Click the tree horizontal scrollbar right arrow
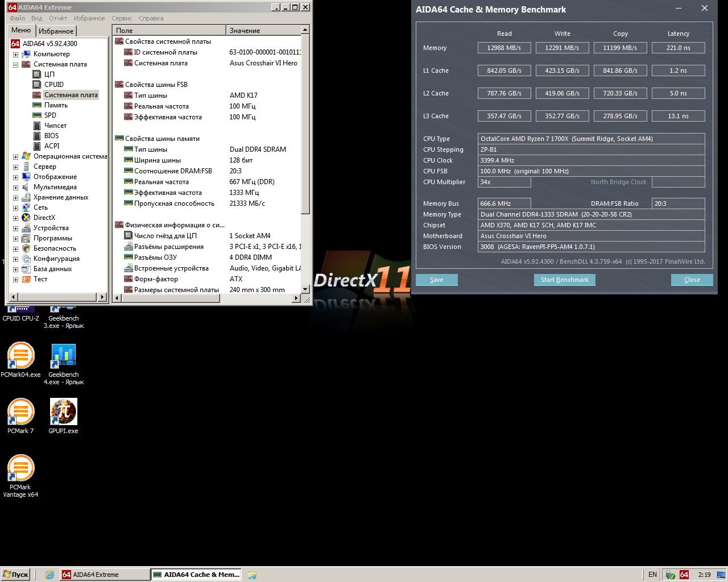Screen dimensions: 728x582 pyautogui.click(x=102, y=297)
